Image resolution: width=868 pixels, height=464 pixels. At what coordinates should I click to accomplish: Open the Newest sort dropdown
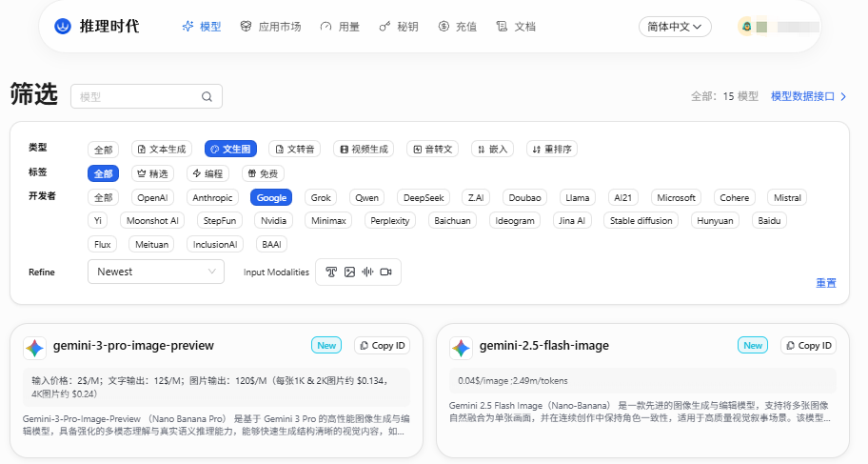[x=156, y=272]
